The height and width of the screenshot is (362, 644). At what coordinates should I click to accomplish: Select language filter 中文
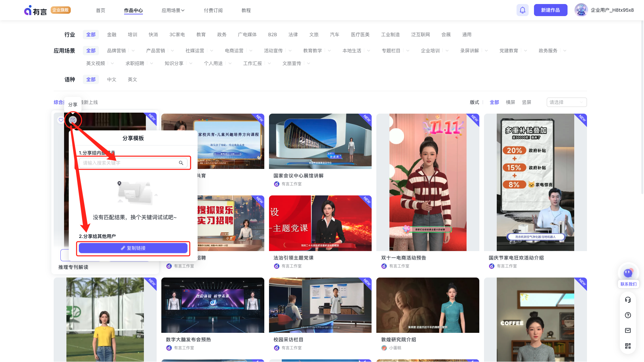(112, 79)
